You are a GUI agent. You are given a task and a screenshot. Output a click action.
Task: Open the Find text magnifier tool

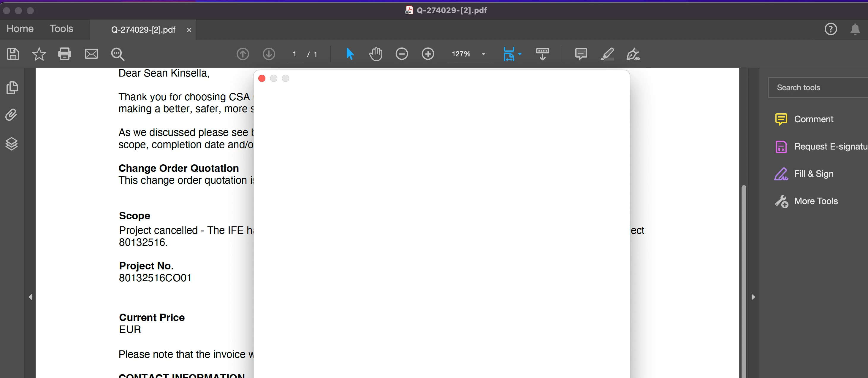118,54
